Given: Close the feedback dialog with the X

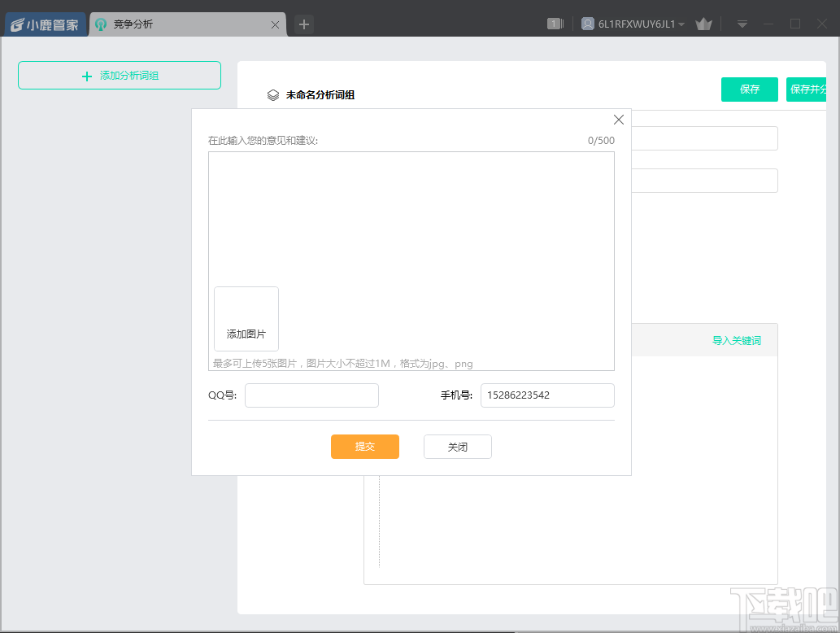Looking at the screenshot, I should [619, 120].
